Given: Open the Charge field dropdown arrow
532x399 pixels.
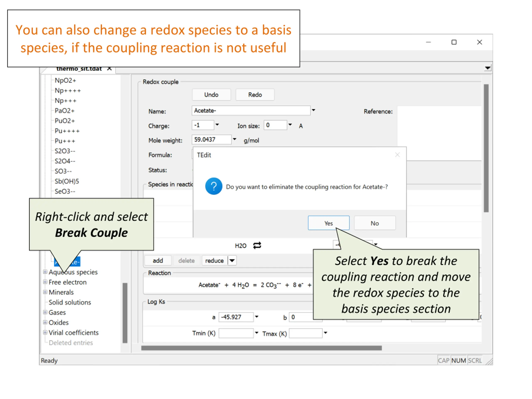Looking at the screenshot, I should tap(217, 124).
